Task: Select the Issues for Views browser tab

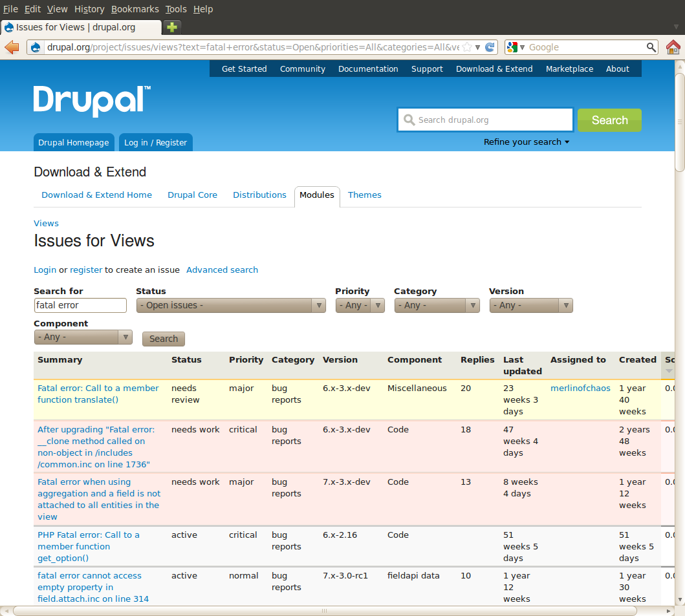Action: pos(82,27)
